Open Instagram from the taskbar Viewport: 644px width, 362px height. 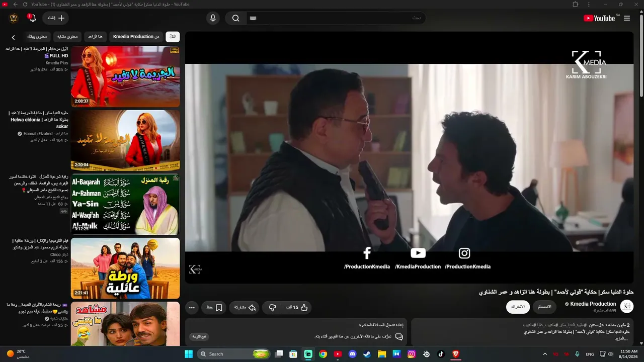[x=412, y=354]
